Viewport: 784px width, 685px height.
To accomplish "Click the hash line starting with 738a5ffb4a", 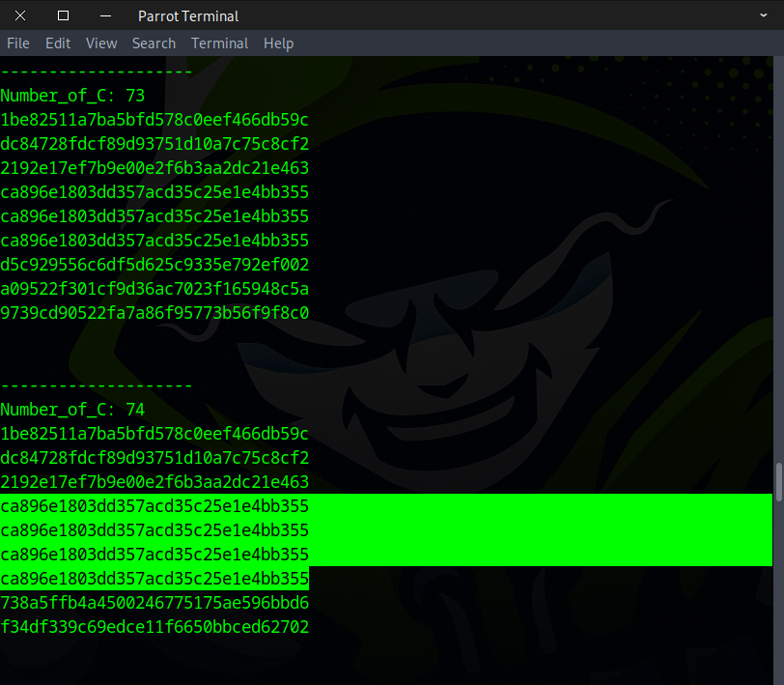I will pyautogui.click(x=154, y=603).
